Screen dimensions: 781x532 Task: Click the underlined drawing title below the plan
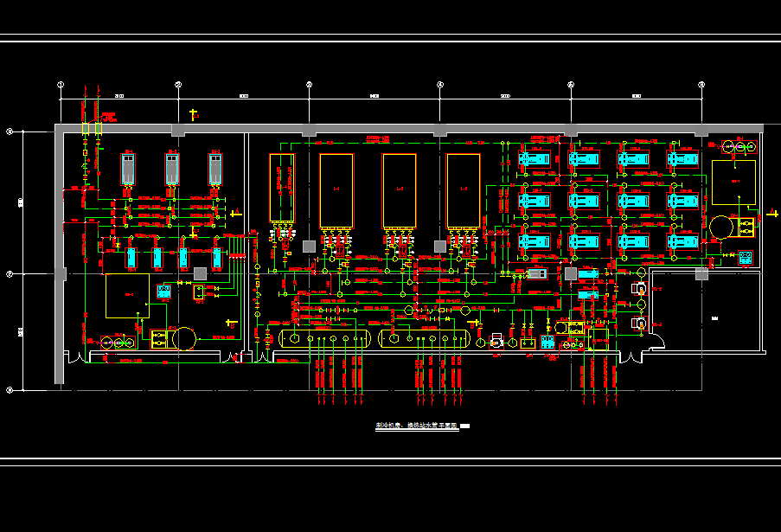click(x=417, y=426)
